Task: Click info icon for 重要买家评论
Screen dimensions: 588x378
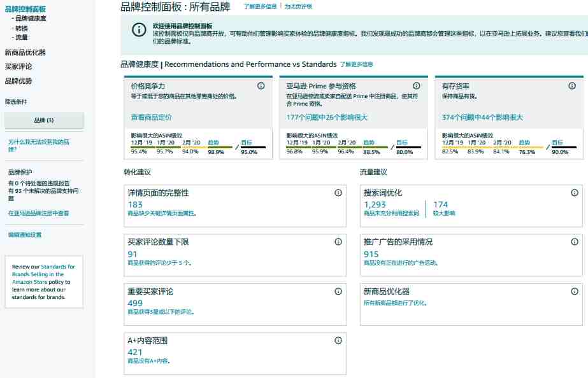Action: pos(338,291)
